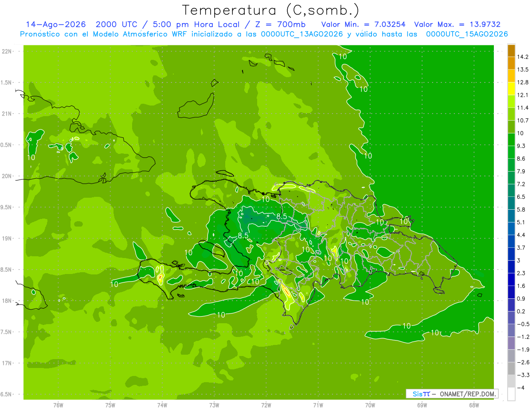The width and height of the screenshot is (532, 411).
Task: Click the "76W" longitude axis label
Action: click(x=58, y=405)
